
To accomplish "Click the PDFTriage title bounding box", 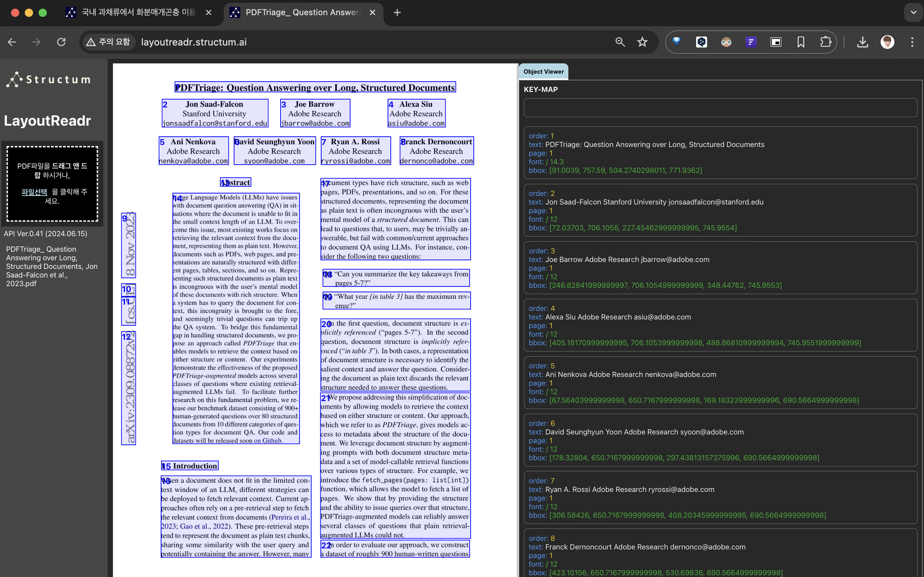I will [315, 88].
